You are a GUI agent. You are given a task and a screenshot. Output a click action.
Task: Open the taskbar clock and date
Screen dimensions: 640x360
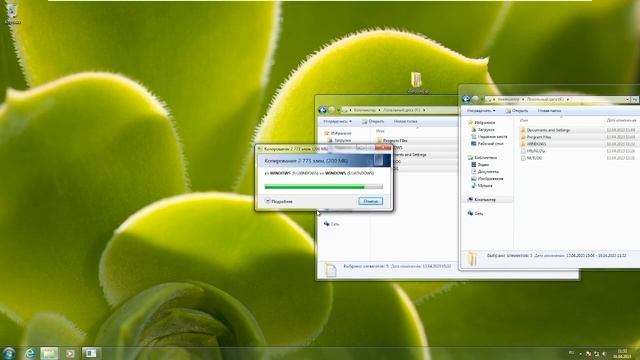622,353
